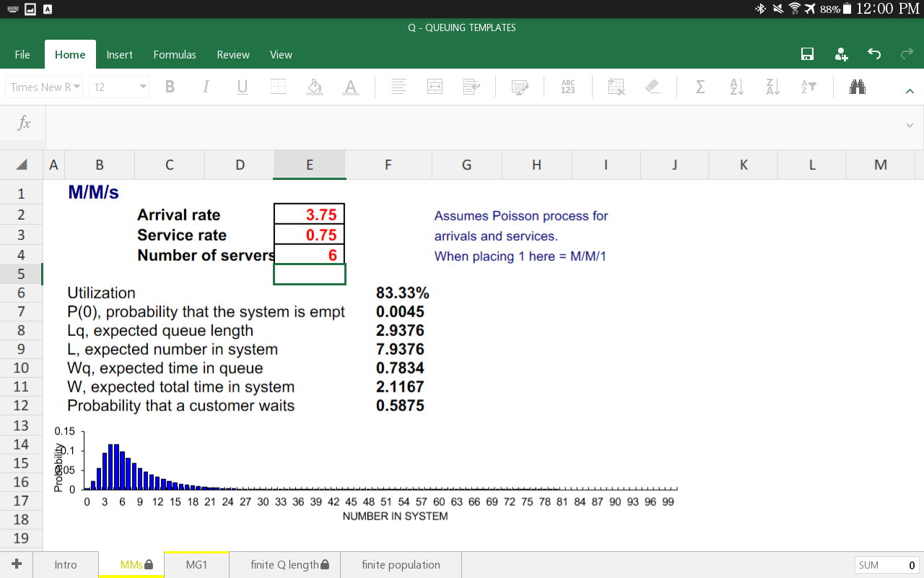Save the workbook with the save icon
The image size is (924, 578).
point(807,53)
